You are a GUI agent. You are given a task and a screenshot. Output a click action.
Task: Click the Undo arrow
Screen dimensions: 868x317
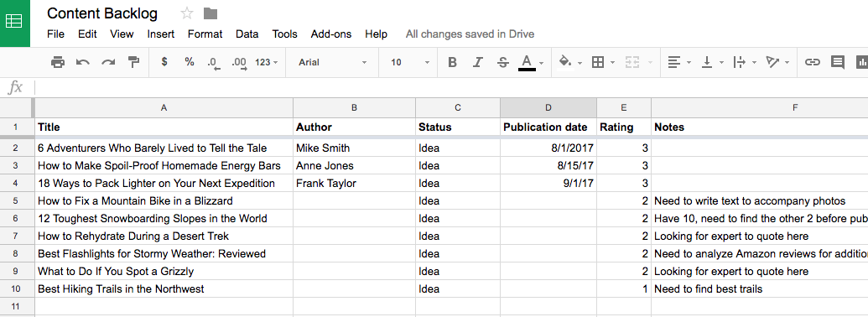[83, 62]
